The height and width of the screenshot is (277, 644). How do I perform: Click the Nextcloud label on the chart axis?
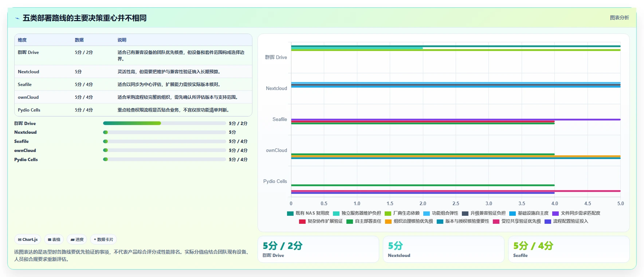coord(276,89)
